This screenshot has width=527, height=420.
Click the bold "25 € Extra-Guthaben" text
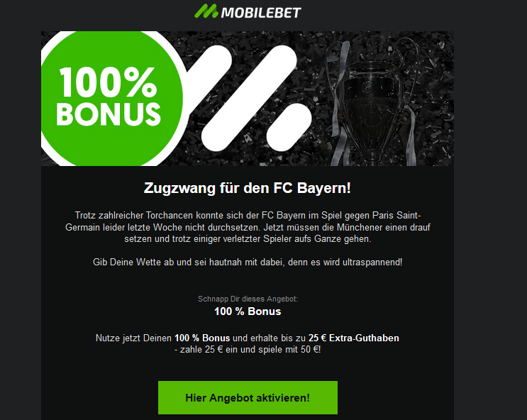[x=353, y=338]
